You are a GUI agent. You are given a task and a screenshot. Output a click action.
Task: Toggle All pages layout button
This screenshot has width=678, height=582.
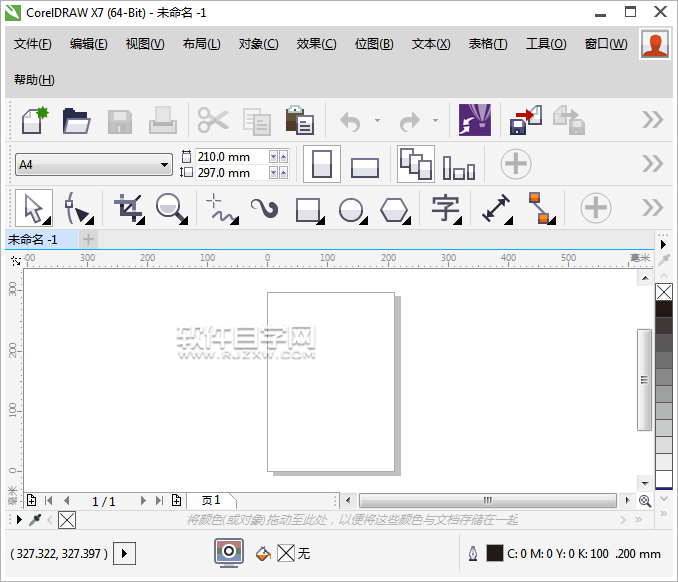[x=416, y=164]
